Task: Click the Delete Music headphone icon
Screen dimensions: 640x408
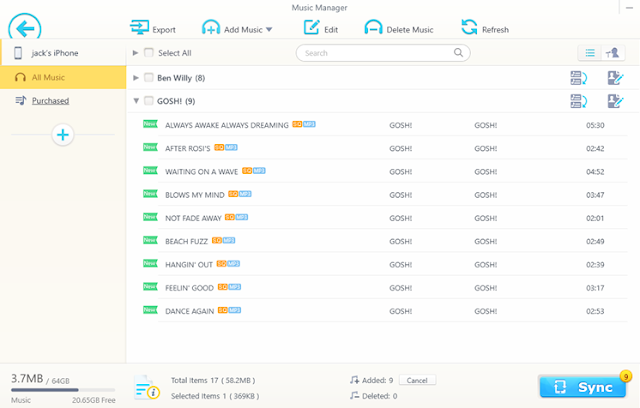Action: (373, 28)
